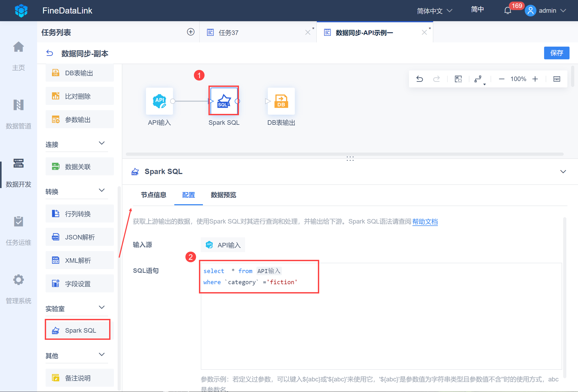Open the keyboard shortcuts icon in the toolbar
The image size is (578, 392).
[x=557, y=79]
